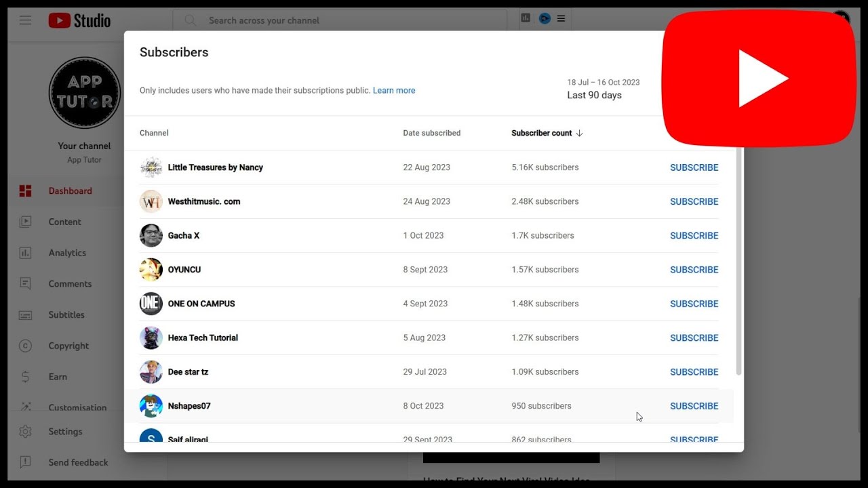Click the Westhitmusic. com channel name

[204, 201]
